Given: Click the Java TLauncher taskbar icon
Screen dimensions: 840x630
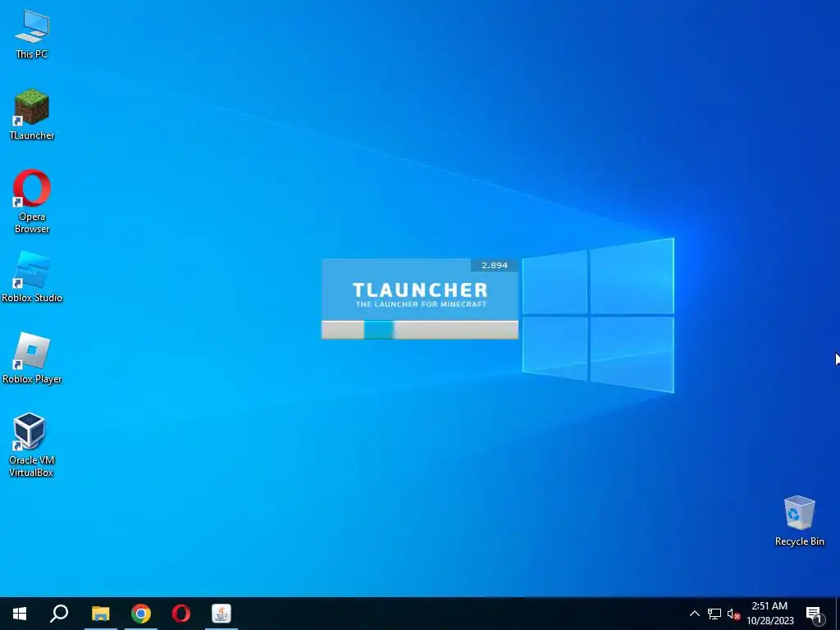Looking at the screenshot, I should 221,614.
